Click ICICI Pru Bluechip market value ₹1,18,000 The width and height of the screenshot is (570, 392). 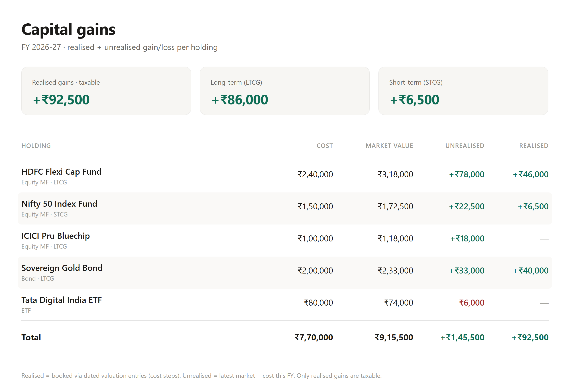pyautogui.click(x=395, y=239)
